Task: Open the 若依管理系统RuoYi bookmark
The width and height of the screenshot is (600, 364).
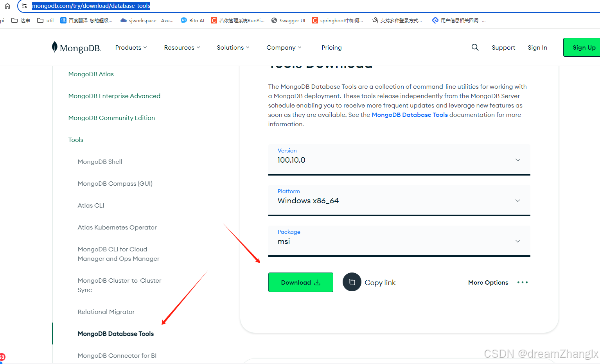Action: point(238,21)
